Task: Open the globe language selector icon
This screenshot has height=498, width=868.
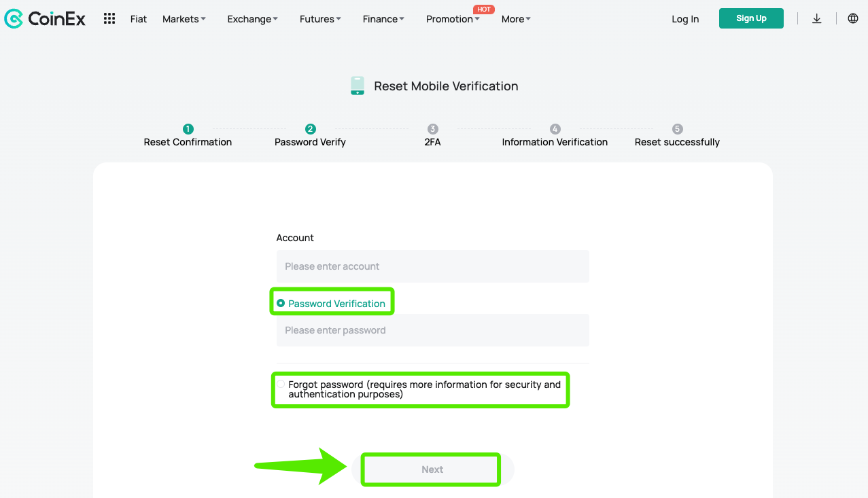Action: coord(853,18)
